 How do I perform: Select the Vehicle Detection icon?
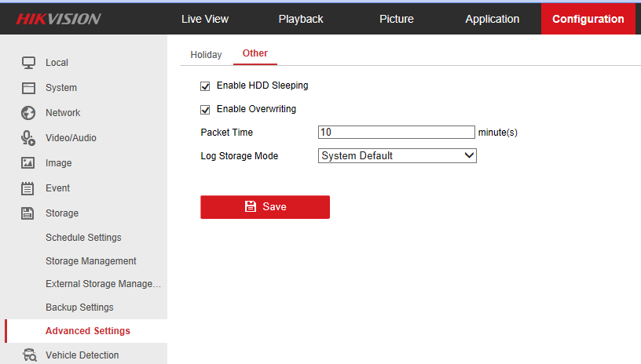coord(29,355)
